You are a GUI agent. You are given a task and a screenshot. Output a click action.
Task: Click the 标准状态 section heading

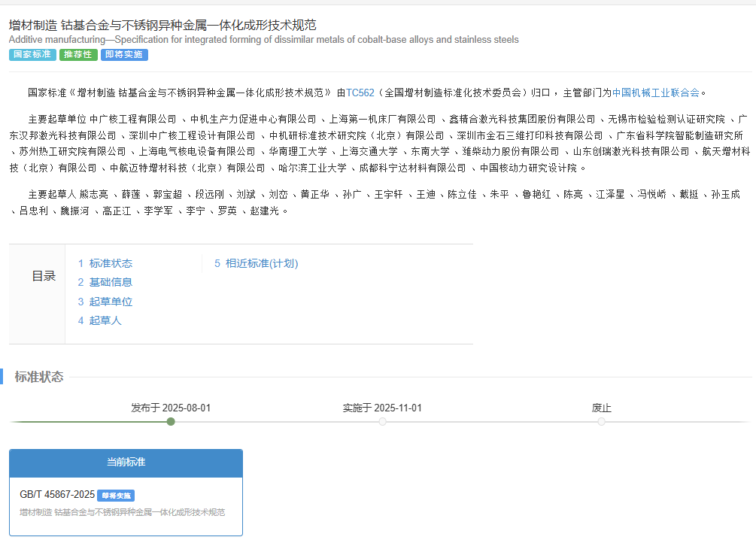coord(39,377)
